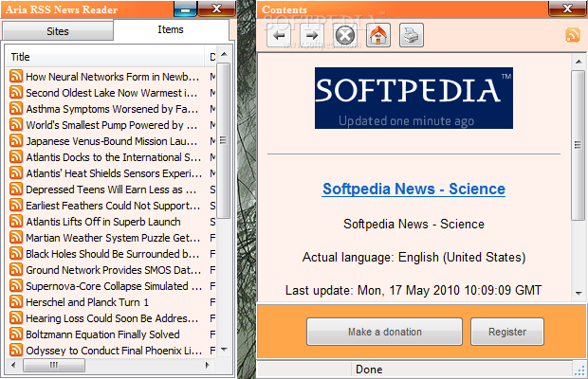Select 'Depressed Teens Will Earn Less as' item
588x379 pixels.
tap(113, 189)
